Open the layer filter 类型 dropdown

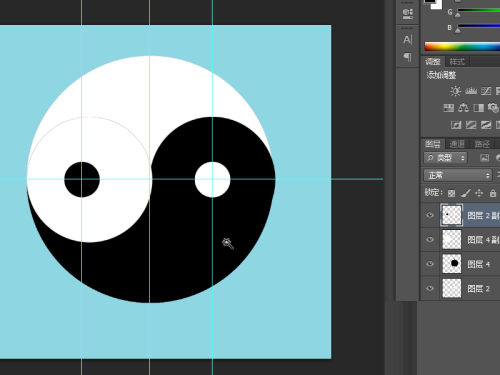[x=445, y=158]
